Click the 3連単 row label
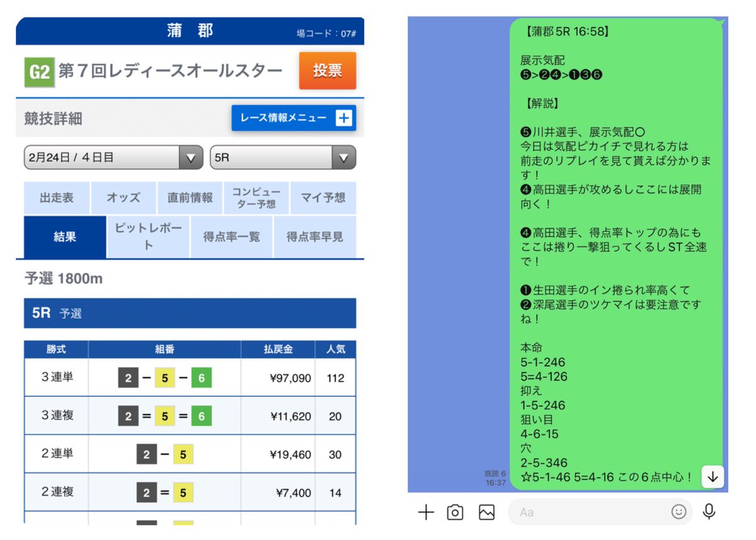756x540 pixels. click(x=57, y=377)
